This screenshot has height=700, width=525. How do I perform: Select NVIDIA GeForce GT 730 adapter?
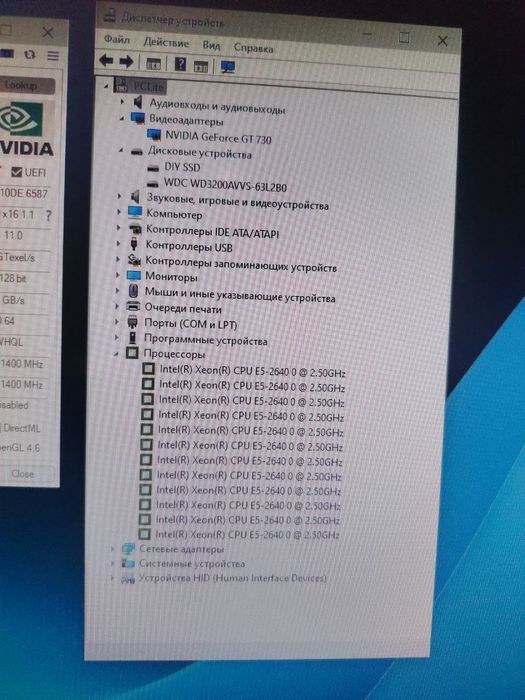click(218, 137)
